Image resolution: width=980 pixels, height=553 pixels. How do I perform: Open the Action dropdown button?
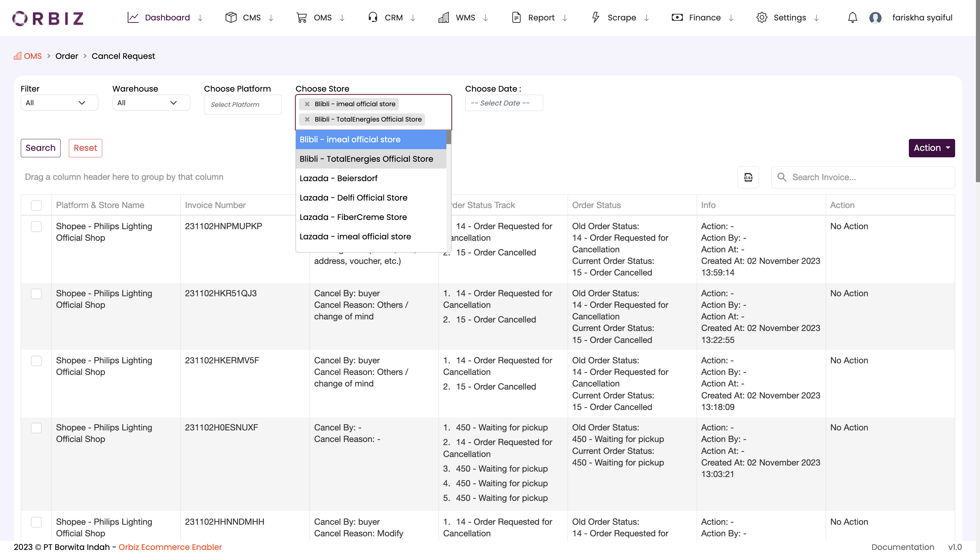tap(932, 148)
